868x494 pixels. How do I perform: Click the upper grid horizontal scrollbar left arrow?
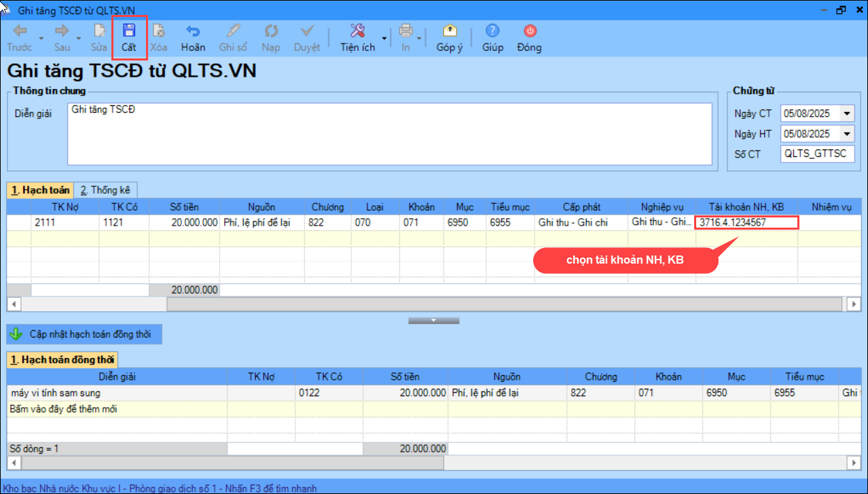coord(14,304)
